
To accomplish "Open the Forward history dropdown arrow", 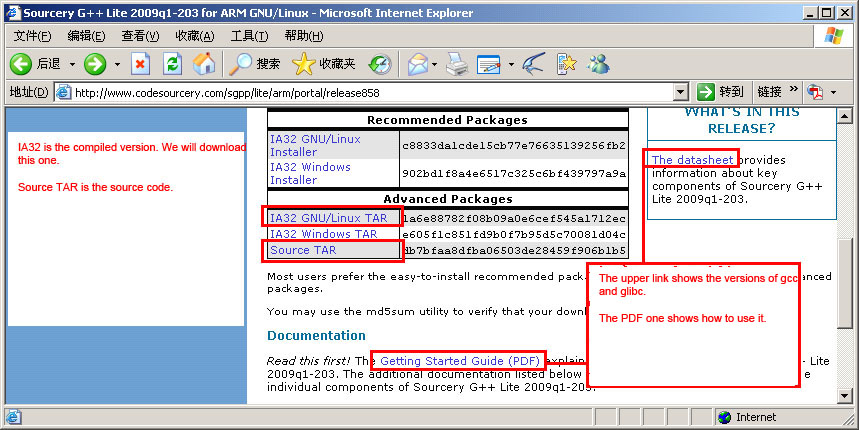I will click(x=117, y=65).
